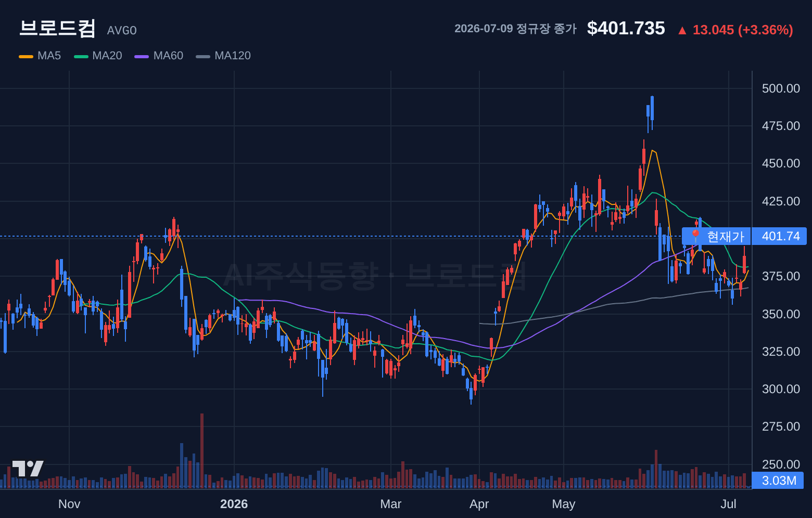Viewport: 812px width, 518px height.
Task: Select the MA20 legend label
Action: pyautogui.click(x=107, y=56)
